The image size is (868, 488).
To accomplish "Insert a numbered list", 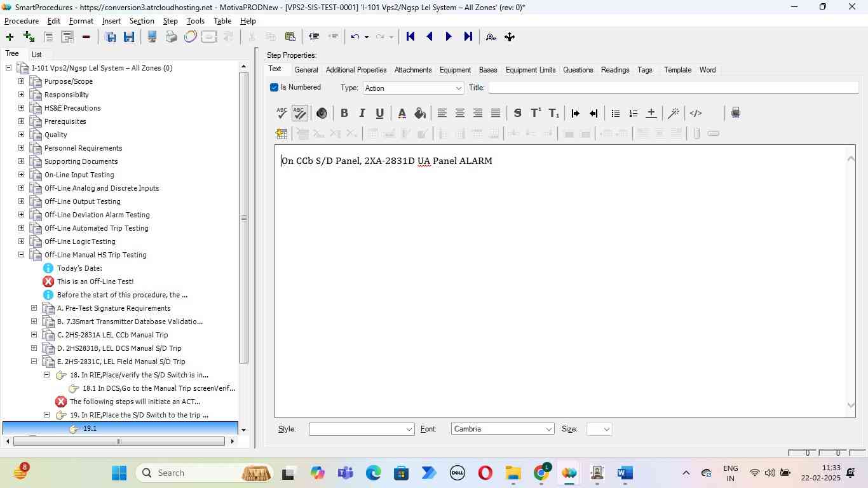I will (x=633, y=113).
